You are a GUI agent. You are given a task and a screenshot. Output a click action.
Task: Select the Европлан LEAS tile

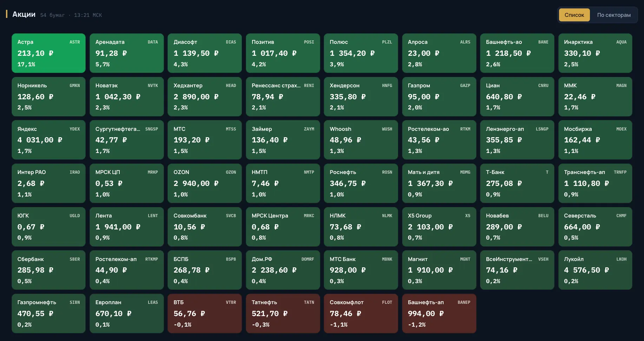(127, 313)
